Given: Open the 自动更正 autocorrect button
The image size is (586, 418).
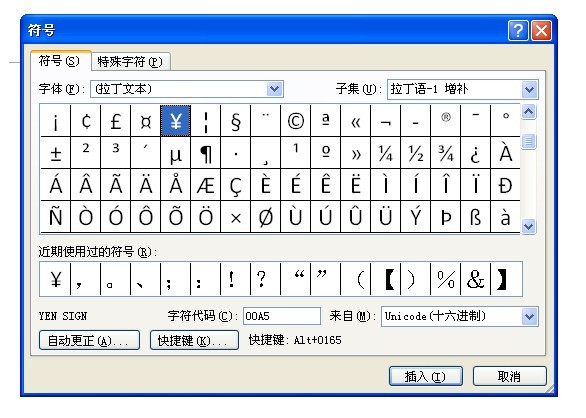Looking at the screenshot, I should pos(89,341).
